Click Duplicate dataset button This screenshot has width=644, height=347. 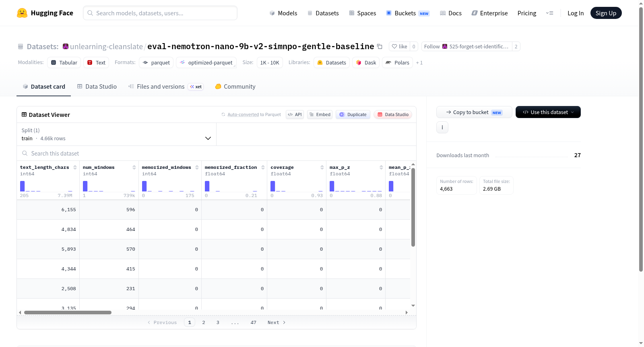353,114
